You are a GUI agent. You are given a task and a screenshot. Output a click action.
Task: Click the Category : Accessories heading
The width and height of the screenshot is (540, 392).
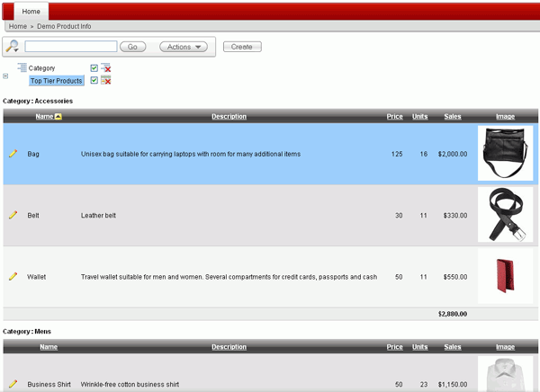pyautogui.click(x=38, y=101)
